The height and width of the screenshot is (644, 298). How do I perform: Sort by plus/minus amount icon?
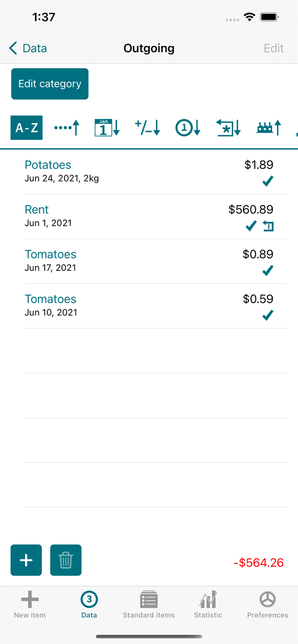(x=147, y=128)
